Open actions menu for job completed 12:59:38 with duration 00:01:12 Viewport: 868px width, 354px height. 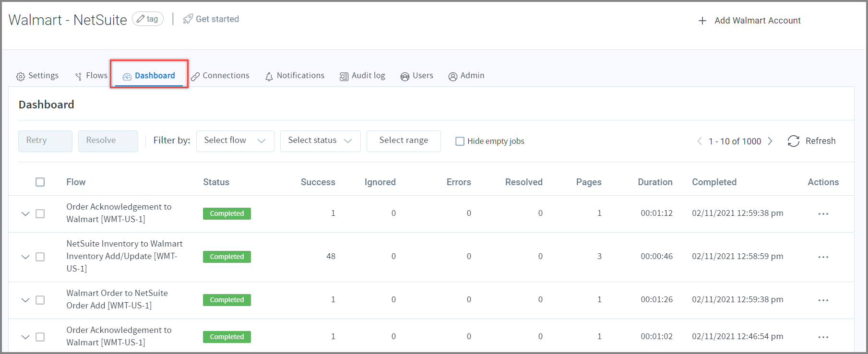pyautogui.click(x=823, y=214)
